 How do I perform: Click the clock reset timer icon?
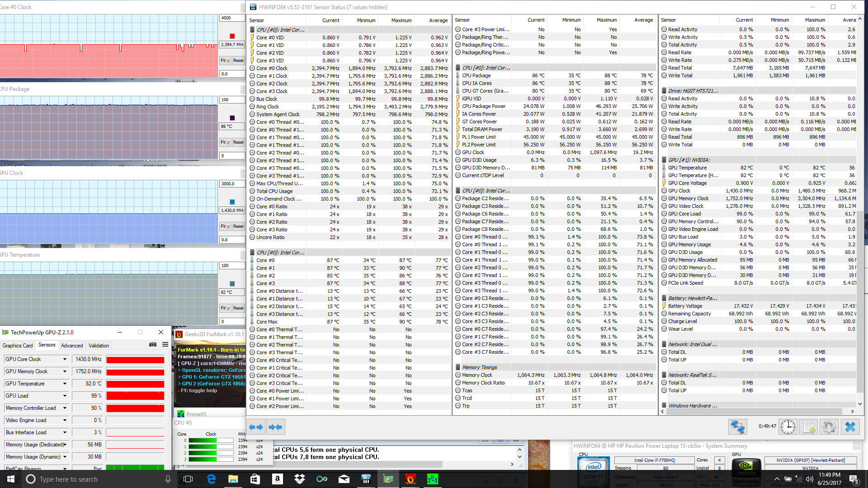(x=788, y=427)
